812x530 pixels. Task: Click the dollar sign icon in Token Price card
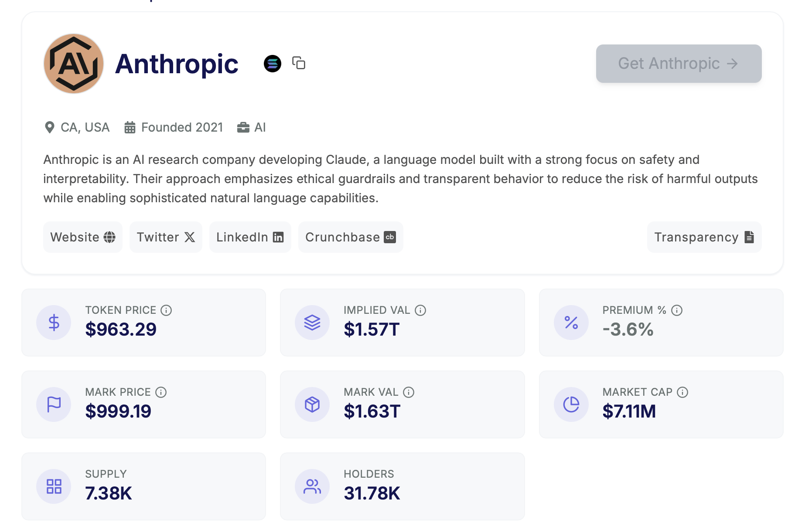pyautogui.click(x=54, y=323)
